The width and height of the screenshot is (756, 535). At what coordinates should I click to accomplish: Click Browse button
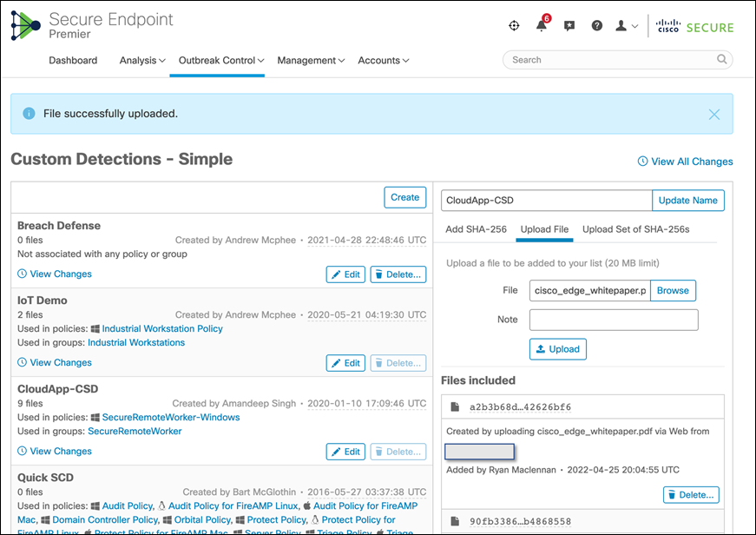(673, 290)
